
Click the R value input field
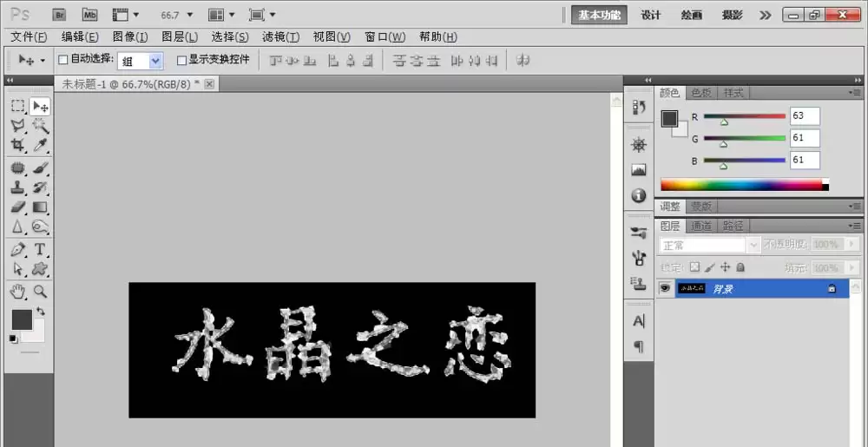(805, 116)
